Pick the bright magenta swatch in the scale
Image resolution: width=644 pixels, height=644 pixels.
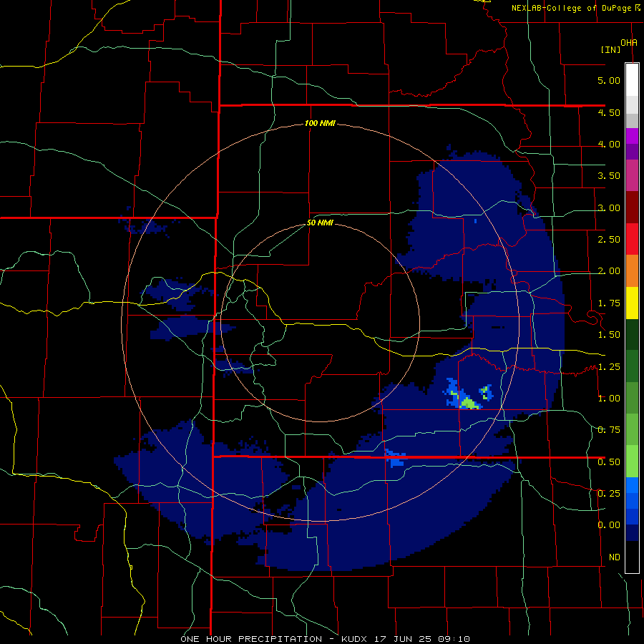632,136
